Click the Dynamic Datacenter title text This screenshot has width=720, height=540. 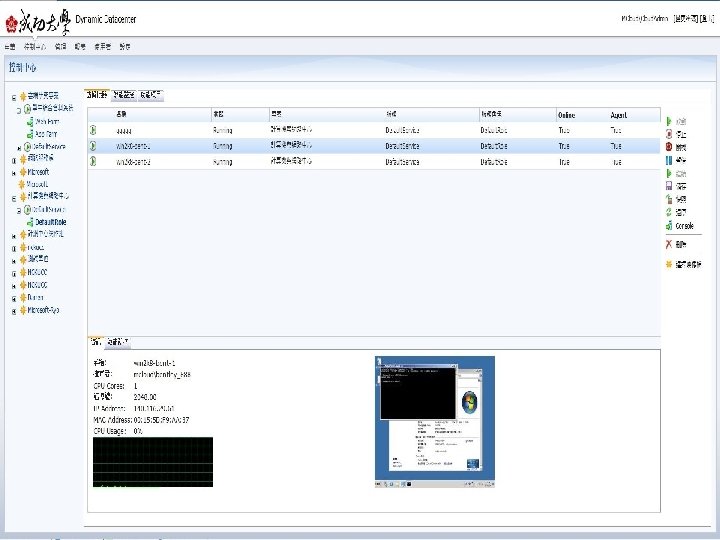tap(106, 19)
